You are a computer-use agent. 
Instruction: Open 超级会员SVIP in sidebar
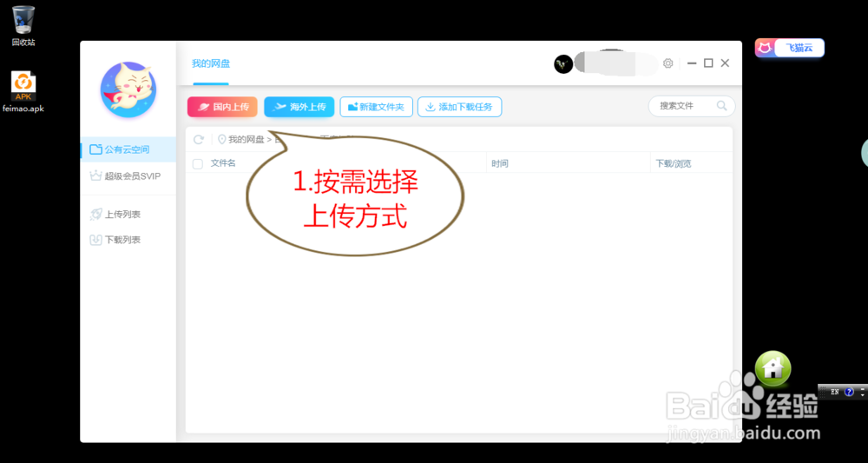pyautogui.click(x=128, y=176)
